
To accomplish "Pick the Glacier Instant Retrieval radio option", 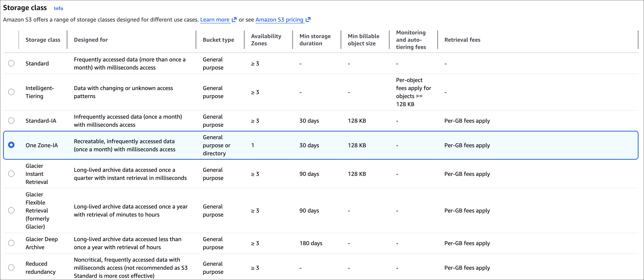I will pyautogui.click(x=11, y=174).
